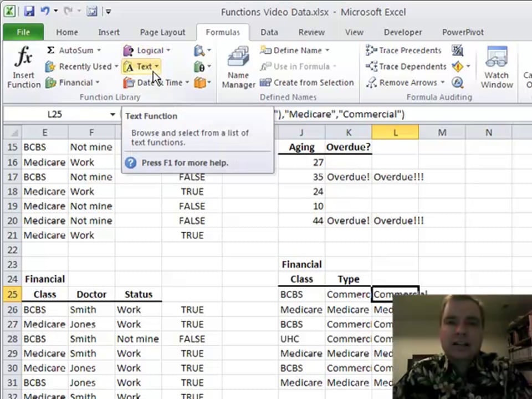
Task: Switch to the Home tab
Action: point(67,32)
